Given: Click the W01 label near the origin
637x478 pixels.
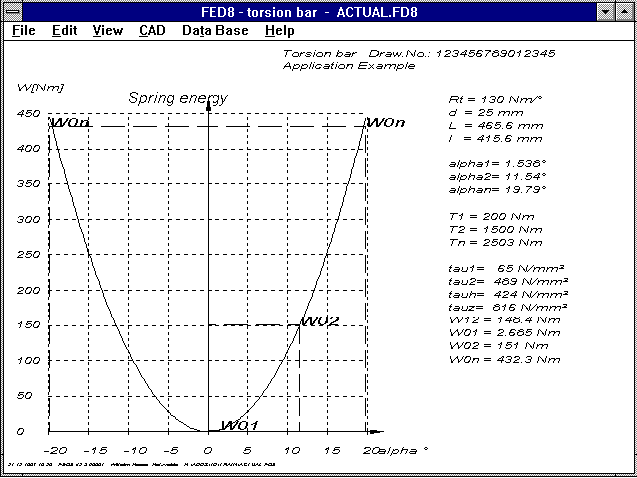Looking at the screenshot, I should point(240,425).
